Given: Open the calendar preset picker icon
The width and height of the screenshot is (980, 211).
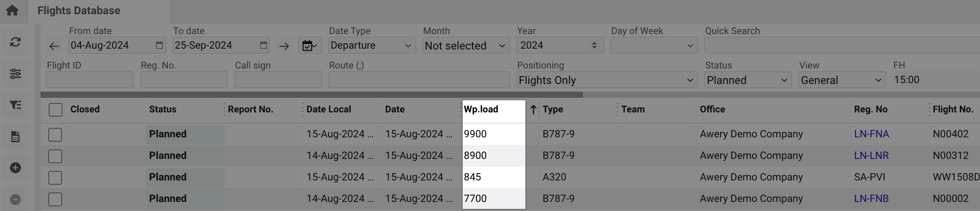Looking at the screenshot, I should tap(310, 46).
